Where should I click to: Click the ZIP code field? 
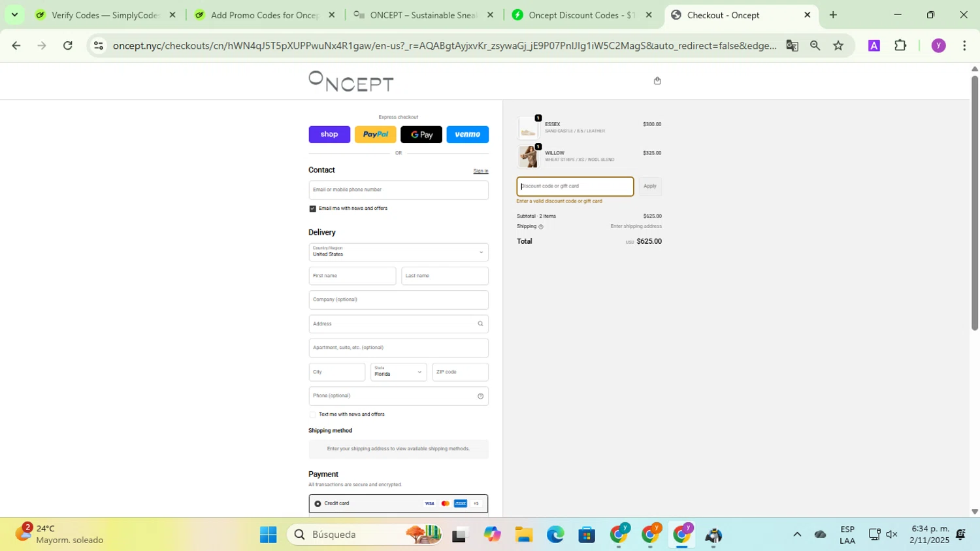tap(460, 372)
